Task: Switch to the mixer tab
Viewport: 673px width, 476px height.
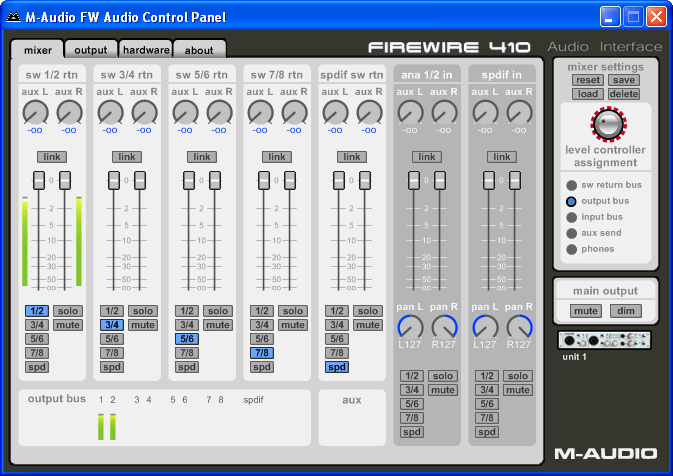Action: click(x=38, y=50)
